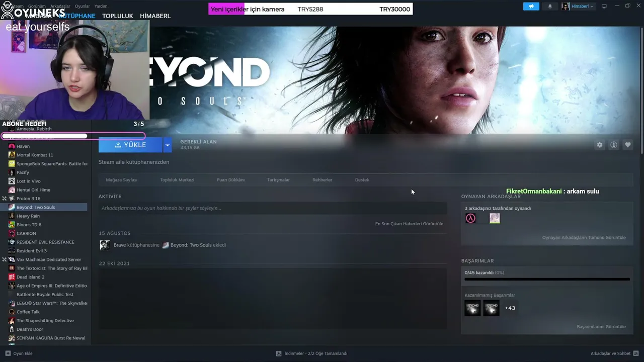The width and height of the screenshot is (644, 362).
Task: Select Coffee Talk game icon
Action: 12,312
